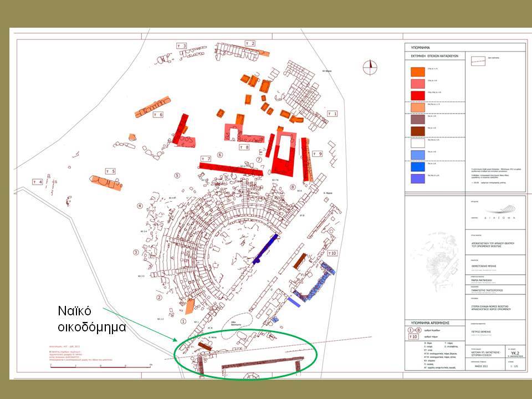Select circled number 3 on the theatre plan

[136, 252]
